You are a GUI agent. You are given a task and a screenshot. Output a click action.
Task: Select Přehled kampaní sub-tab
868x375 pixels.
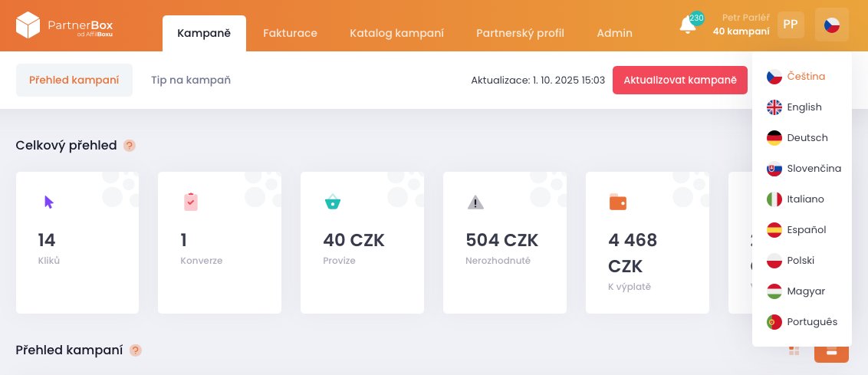(x=74, y=81)
